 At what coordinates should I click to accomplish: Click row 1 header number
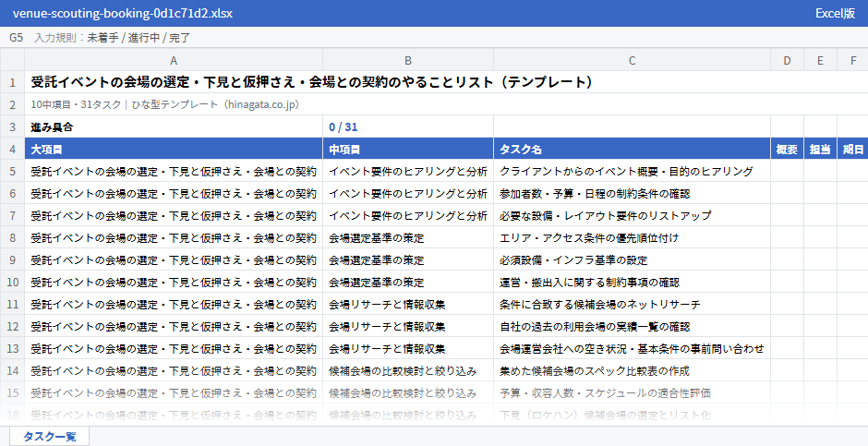(12, 82)
